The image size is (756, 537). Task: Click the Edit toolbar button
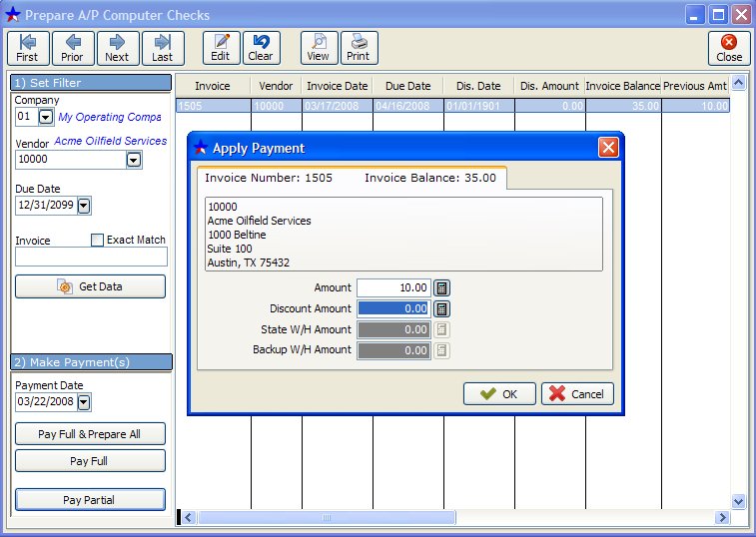coord(221,48)
